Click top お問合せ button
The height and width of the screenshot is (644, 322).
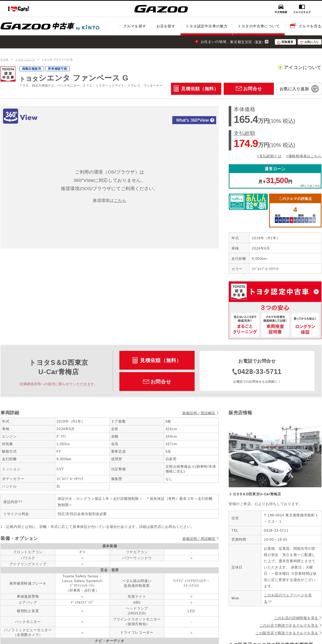(x=249, y=89)
